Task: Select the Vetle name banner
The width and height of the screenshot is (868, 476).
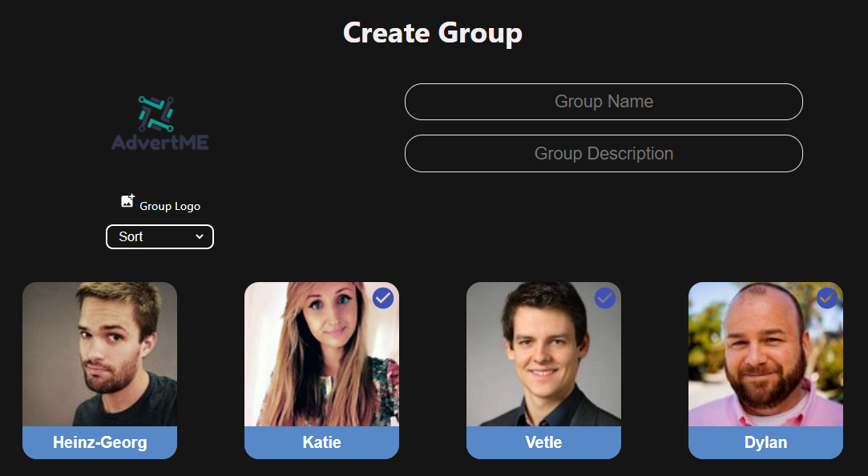Action: (543, 442)
